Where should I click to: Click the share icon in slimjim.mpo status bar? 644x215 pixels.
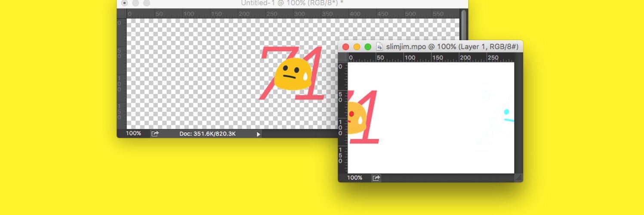376,178
